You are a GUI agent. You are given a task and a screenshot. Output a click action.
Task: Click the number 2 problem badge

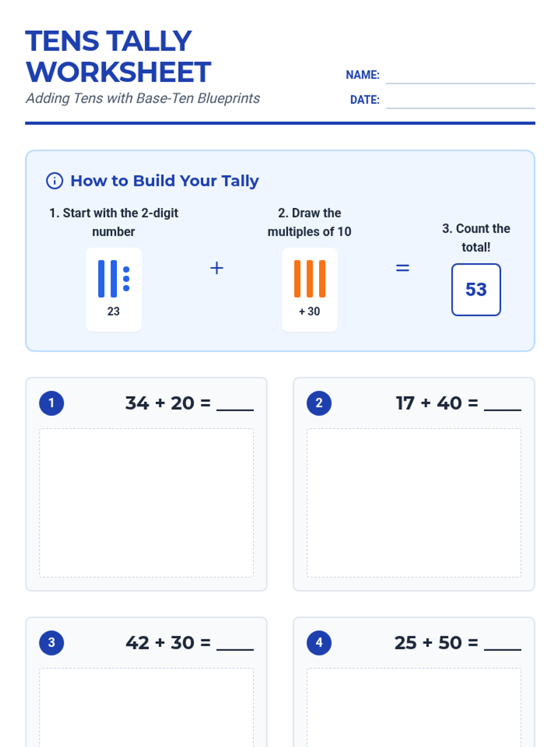tap(319, 403)
